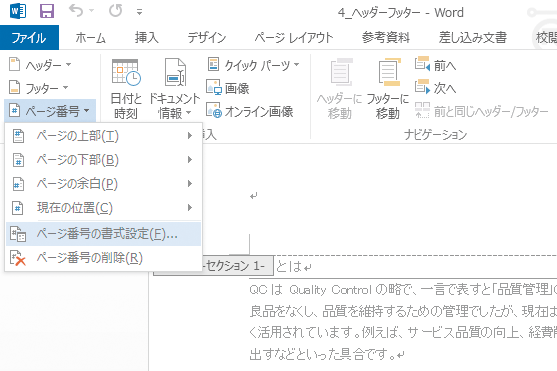557x371 pixels.
Task: Switch to the 参考資料 tab
Action: (386, 37)
